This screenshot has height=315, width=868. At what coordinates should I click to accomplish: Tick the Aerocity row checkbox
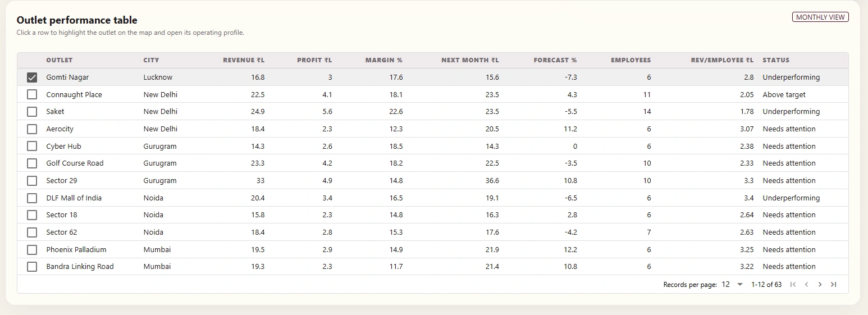(x=32, y=129)
